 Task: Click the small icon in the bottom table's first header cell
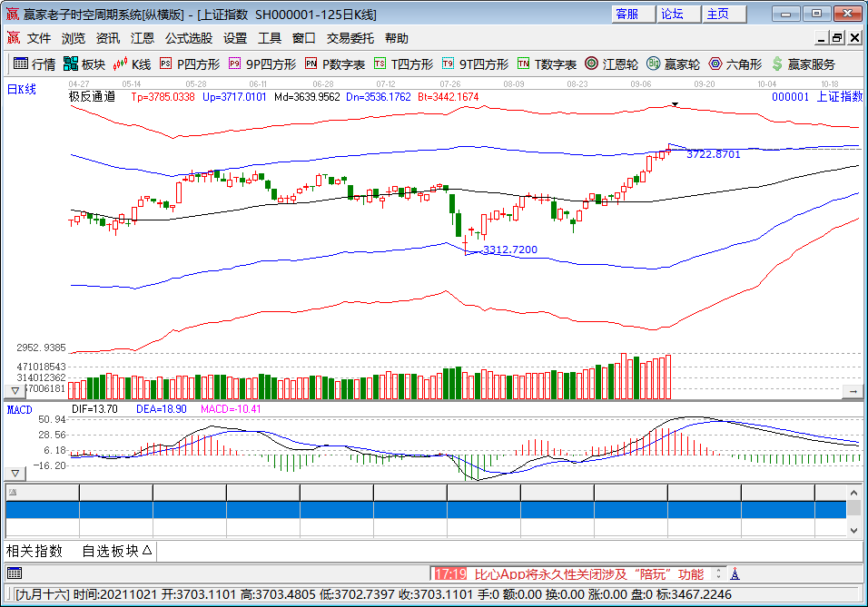point(13,492)
